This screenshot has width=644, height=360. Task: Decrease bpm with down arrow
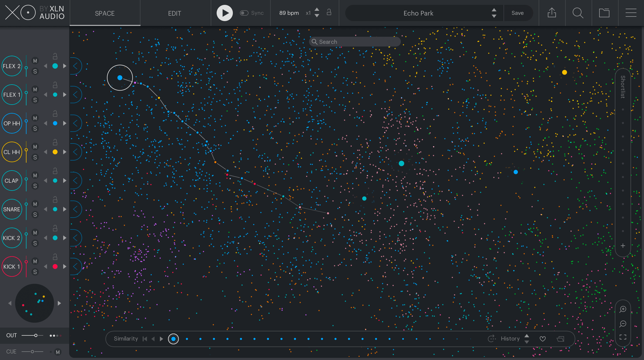(317, 16)
